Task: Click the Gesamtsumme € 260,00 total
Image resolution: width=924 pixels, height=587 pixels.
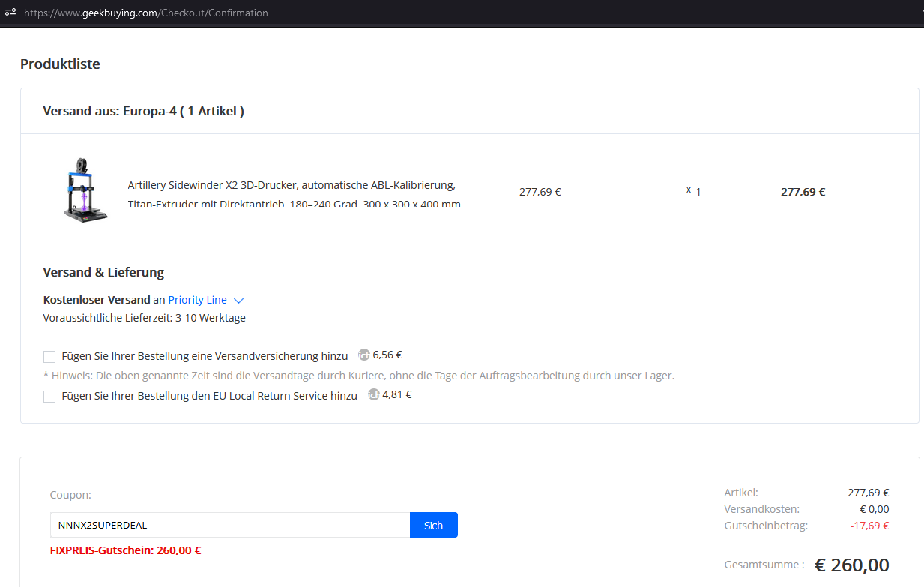Action: [x=851, y=565]
